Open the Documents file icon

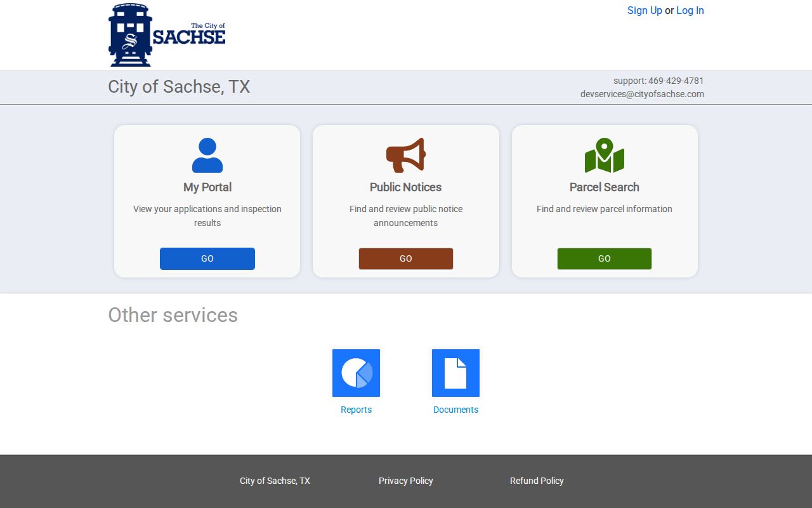(455, 373)
